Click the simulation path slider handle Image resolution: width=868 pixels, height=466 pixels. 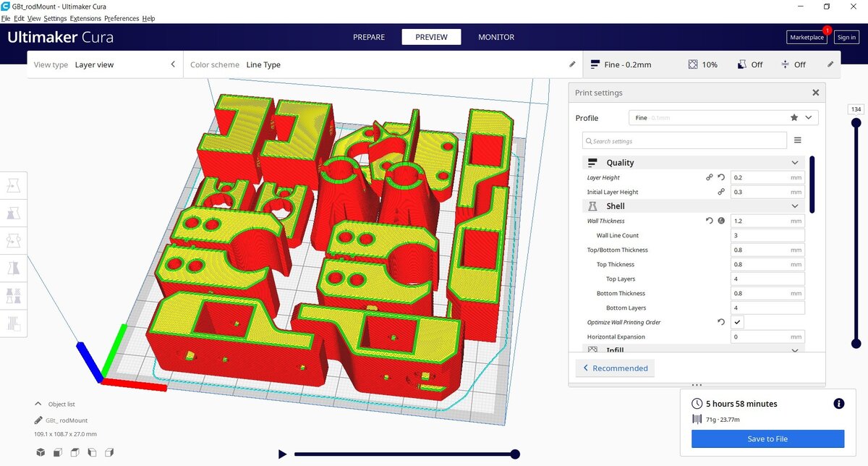pyautogui.click(x=515, y=454)
